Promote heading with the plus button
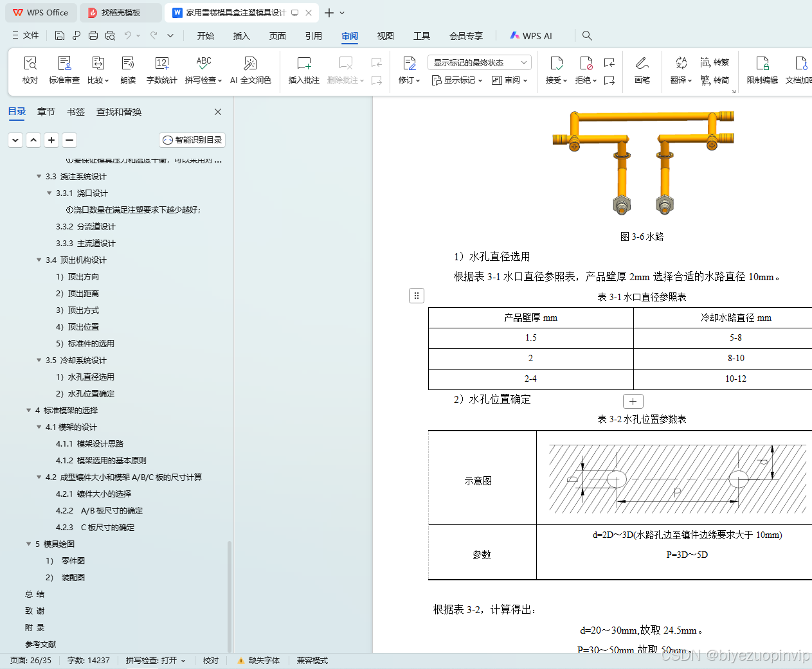The width and height of the screenshot is (812, 669). click(52, 140)
